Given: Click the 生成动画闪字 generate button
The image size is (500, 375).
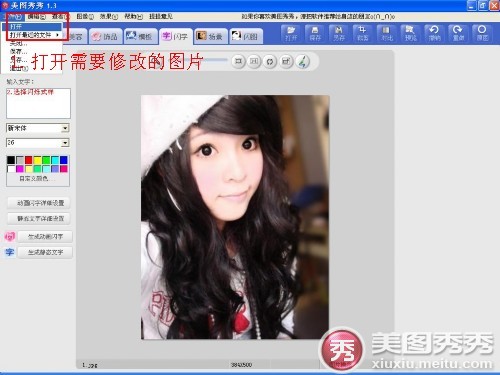Looking at the screenshot, I should tap(45, 237).
